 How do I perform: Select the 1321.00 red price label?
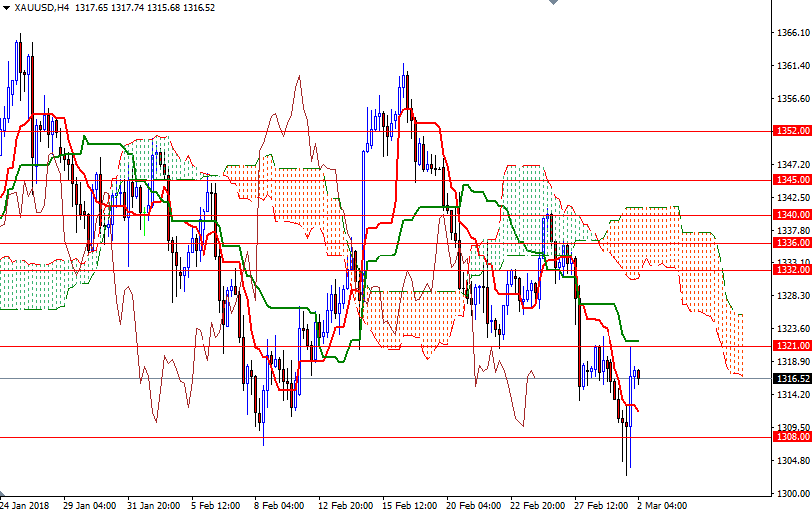792,346
